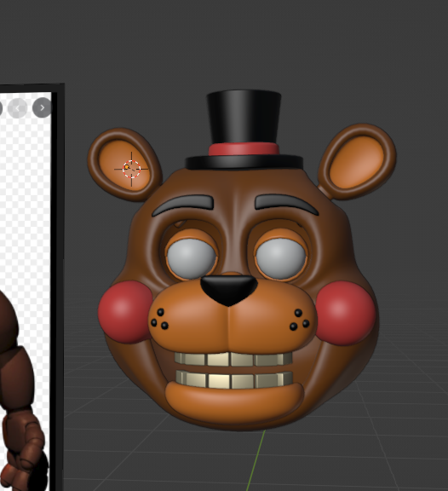The width and height of the screenshot is (448, 491).
Task: Select the bear's left gray eye
Action: (x=192, y=258)
